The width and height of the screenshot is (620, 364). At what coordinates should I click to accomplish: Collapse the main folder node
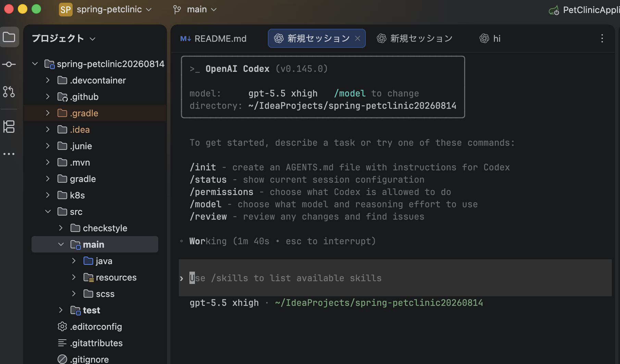click(61, 244)
